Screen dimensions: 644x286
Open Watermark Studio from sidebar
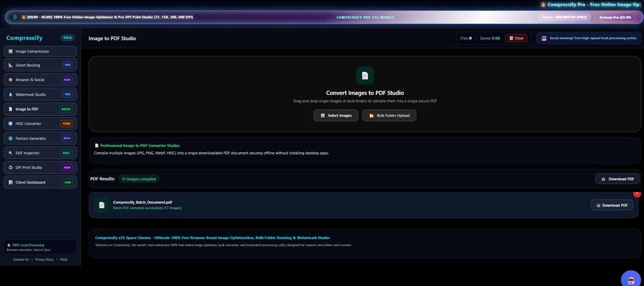(x=40, y=94)
